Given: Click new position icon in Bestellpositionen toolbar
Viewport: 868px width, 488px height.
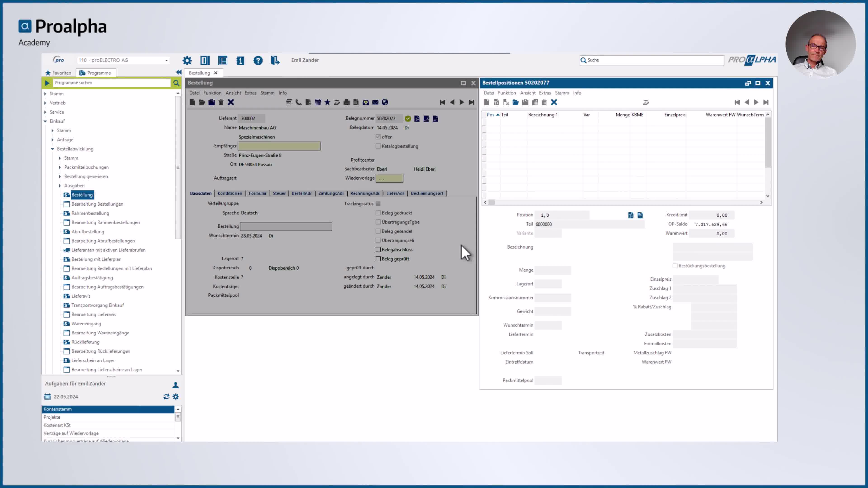Looking at the screenshot, I should point(487,102).
